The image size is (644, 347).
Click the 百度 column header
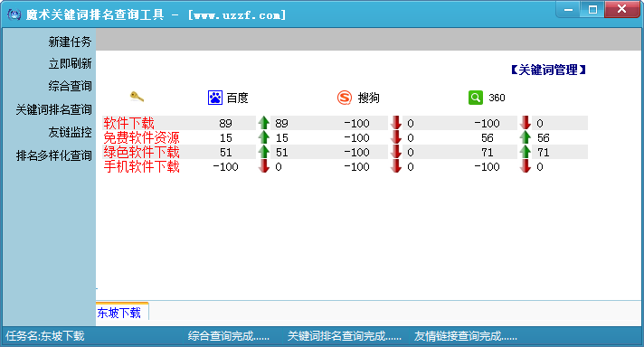pyautogui.click(x=237, y=98)
